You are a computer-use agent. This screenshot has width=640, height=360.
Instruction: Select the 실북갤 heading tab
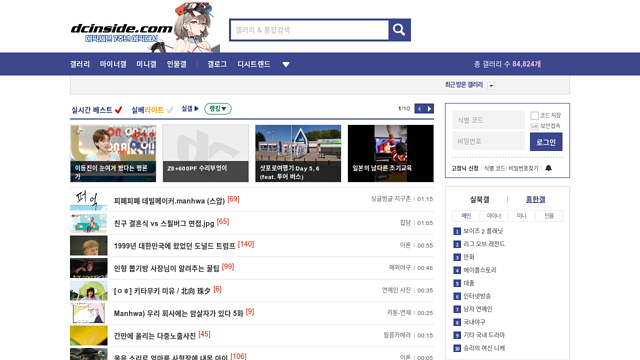point(479,199)
